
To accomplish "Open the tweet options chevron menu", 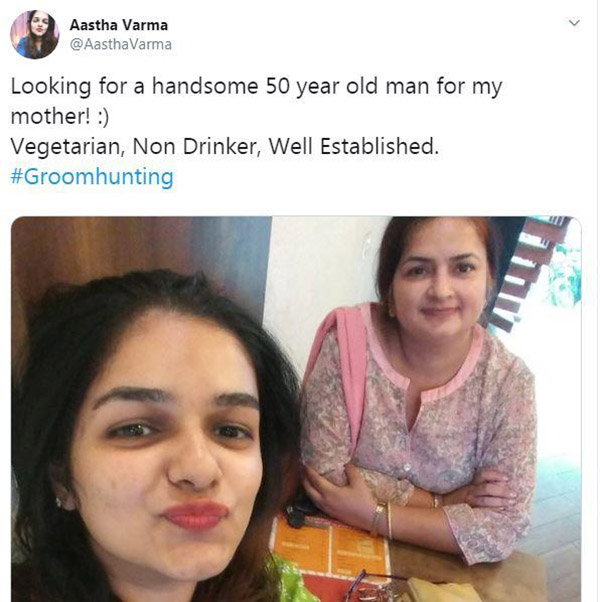I will click(573, 22).
